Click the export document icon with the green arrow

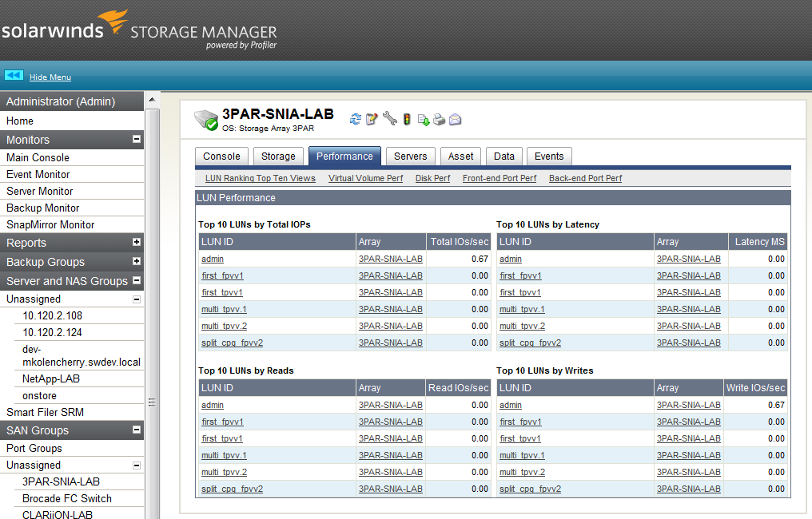424,120
